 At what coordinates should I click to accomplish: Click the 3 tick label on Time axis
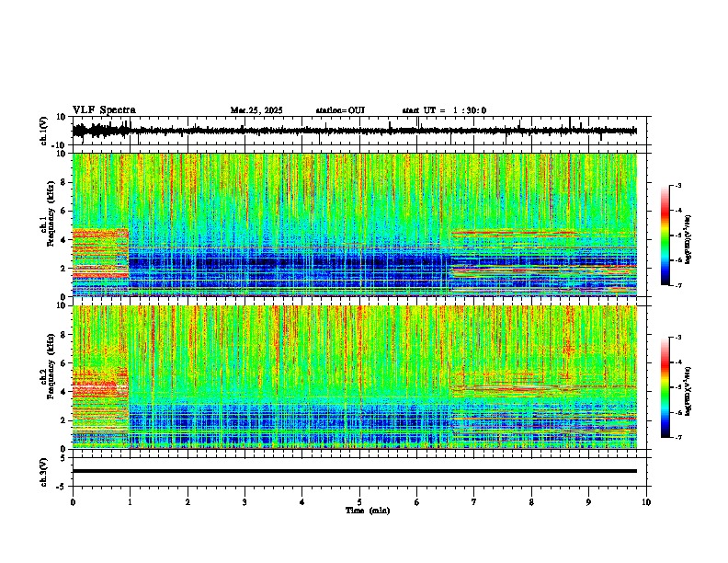tap(245, 502)
